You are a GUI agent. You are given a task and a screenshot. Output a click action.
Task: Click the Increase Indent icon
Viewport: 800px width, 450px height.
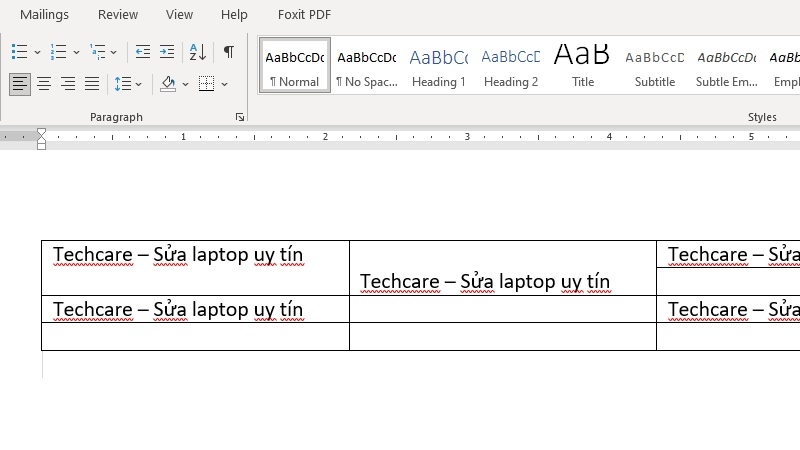(x=167, y=52)
